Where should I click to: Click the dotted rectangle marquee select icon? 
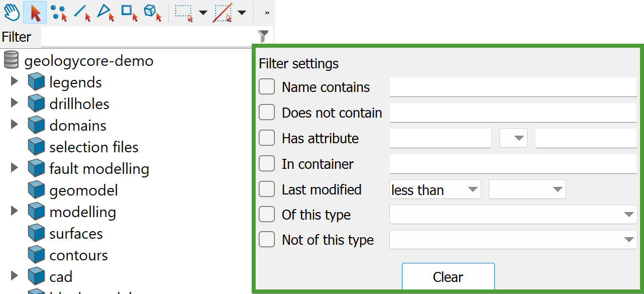(x=183, y=12)
